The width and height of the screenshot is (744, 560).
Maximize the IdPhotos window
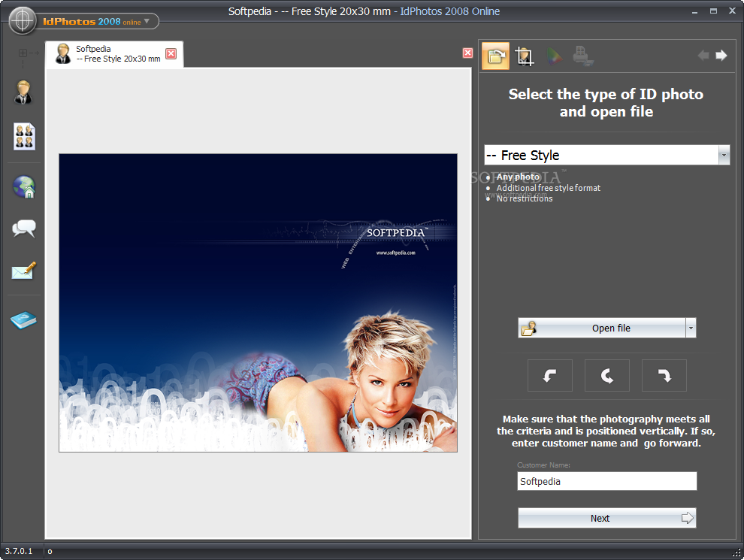point(713,11)
